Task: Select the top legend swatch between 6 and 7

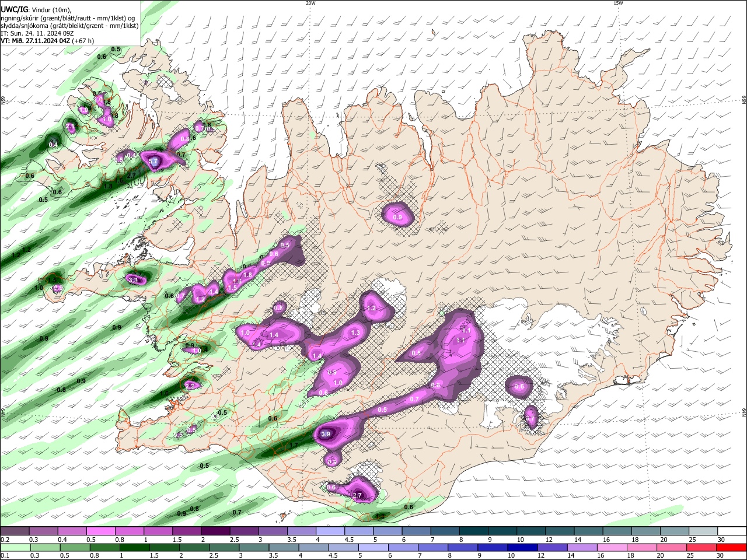Action: point(417,531)
